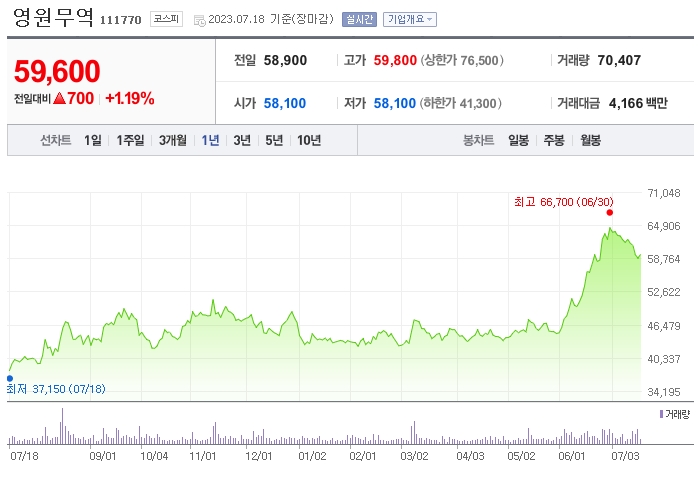Click the 거래량 legend in volume chart
The width and height of the screenshot is (694, 478).
tap(675, 414)
